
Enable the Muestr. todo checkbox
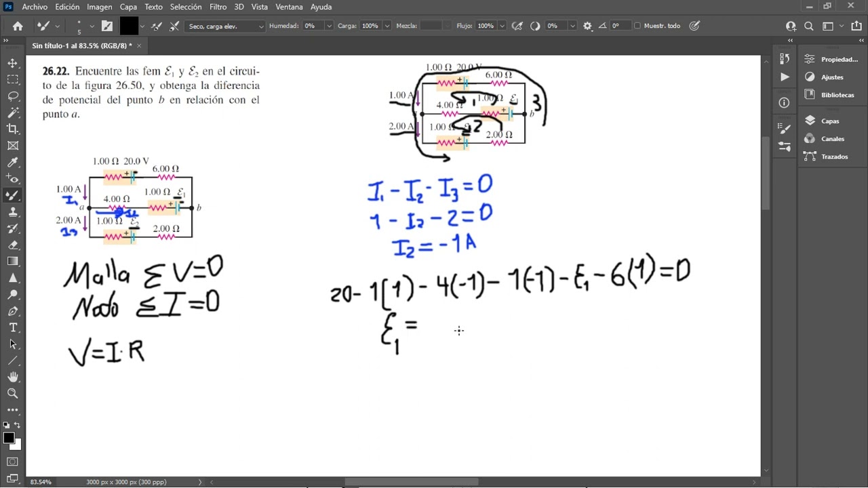coord(637,26)
